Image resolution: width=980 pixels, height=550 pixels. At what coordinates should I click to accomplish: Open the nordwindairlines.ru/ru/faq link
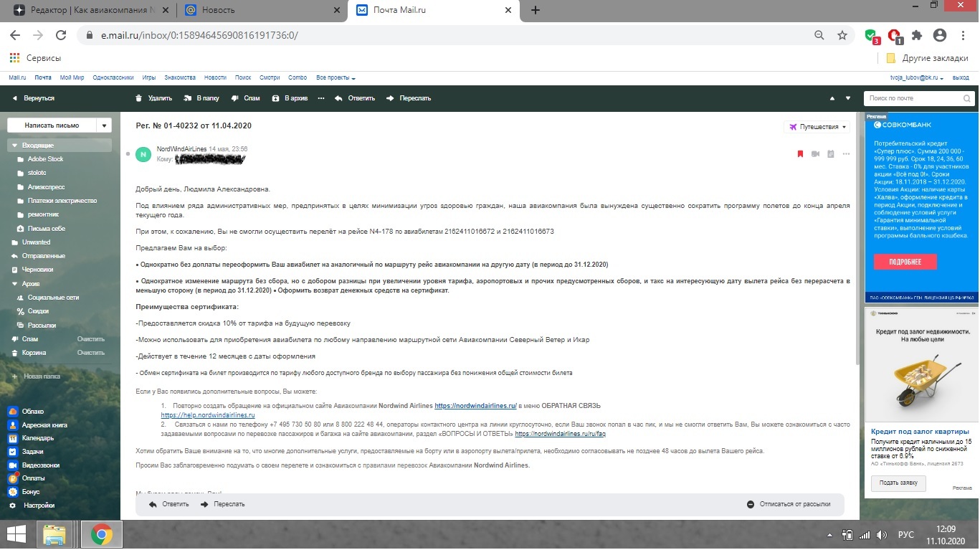[561, 434]
